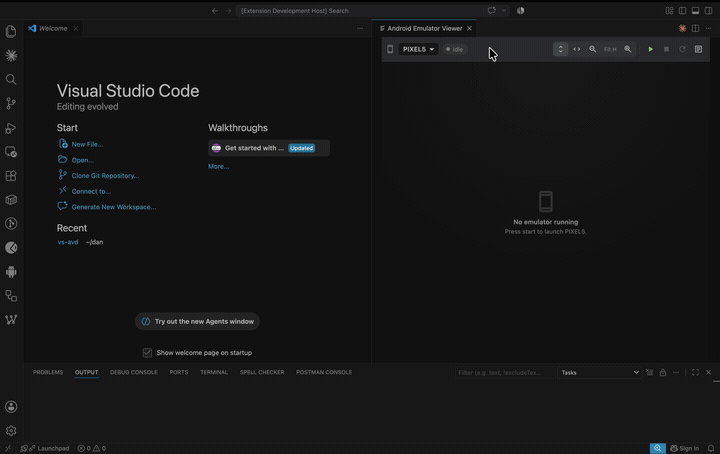Open the Get started walkthrough
This screenshot has width=720, height=454.
(x=269, y=148)
